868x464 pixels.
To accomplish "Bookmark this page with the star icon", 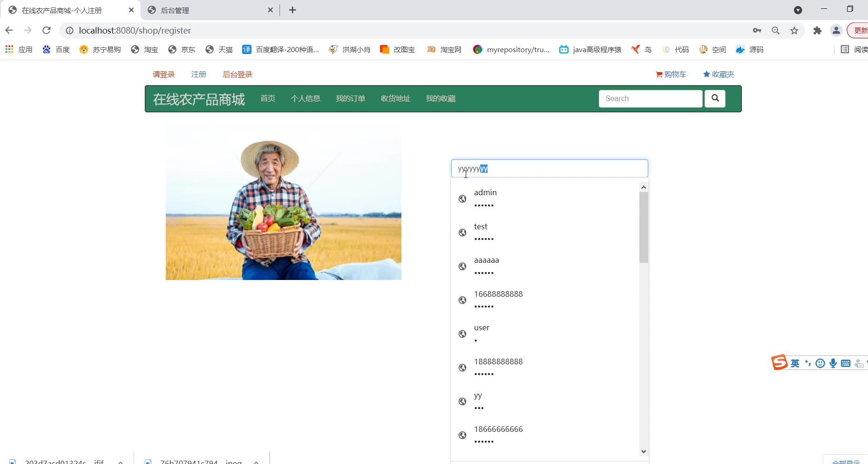I will pyautogui.click(x=794, y=30).
